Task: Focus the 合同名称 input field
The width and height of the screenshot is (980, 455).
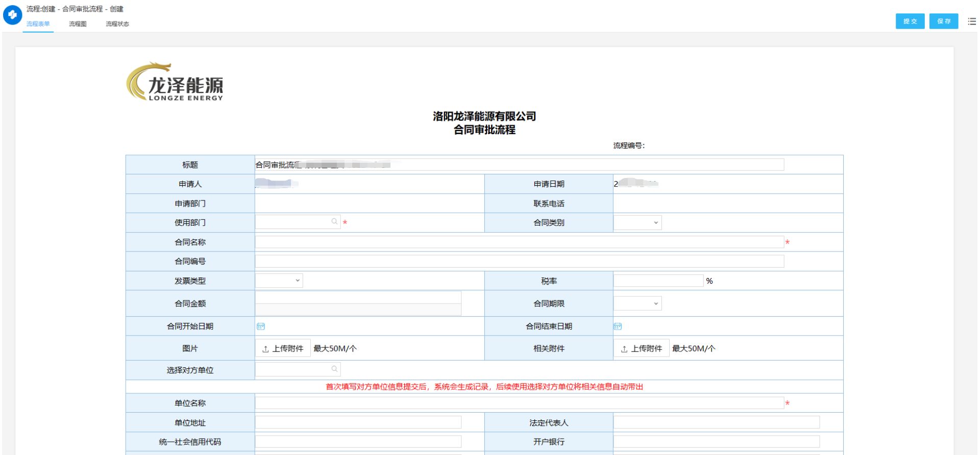Action: pos(519,242)
